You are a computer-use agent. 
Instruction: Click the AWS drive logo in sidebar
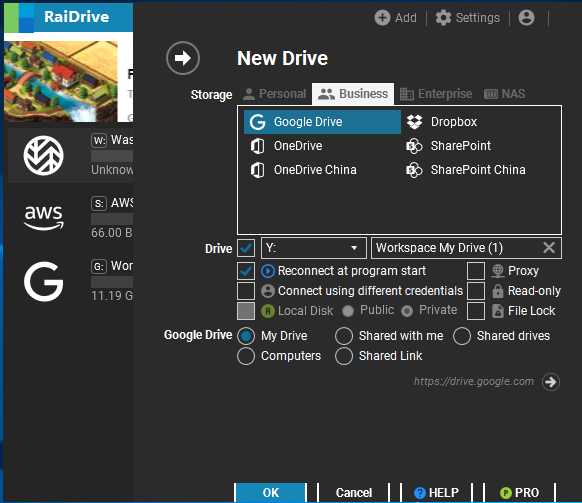pos(43,218)
